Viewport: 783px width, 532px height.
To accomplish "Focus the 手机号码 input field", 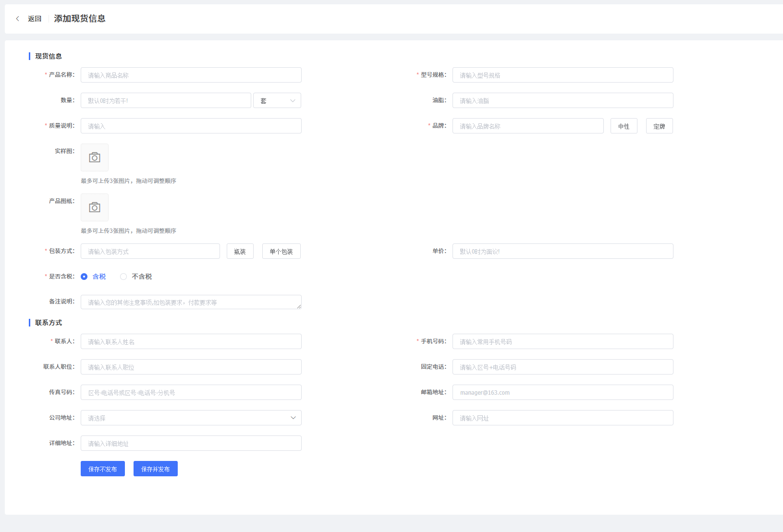I will point(563,342).
